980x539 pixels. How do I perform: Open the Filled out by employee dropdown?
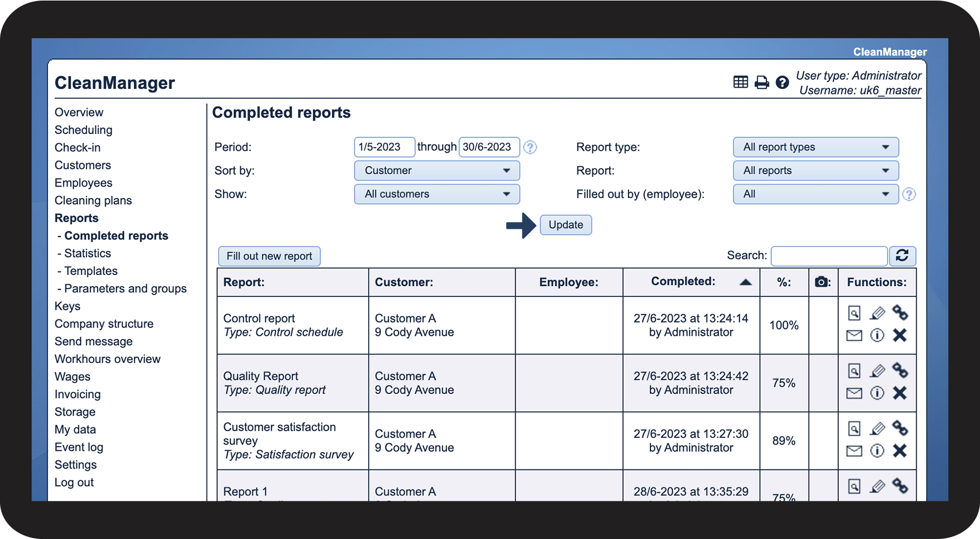815,194
